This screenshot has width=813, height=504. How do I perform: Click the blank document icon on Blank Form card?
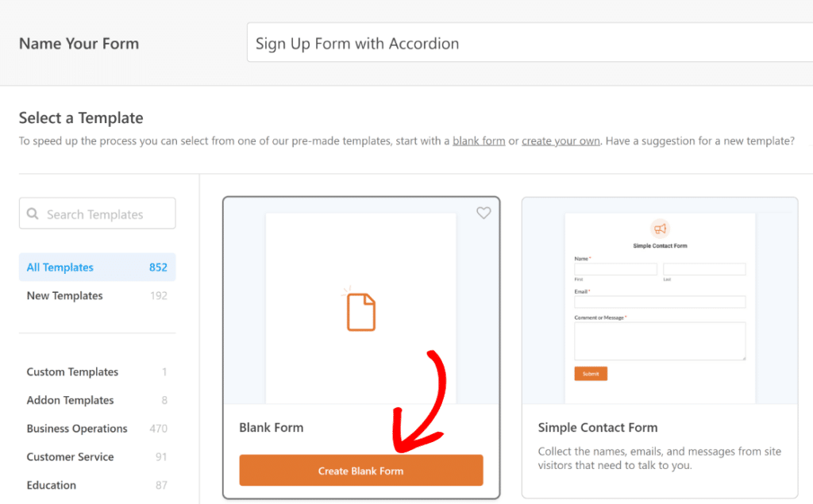pyautogui.click(x=361, y=311)
